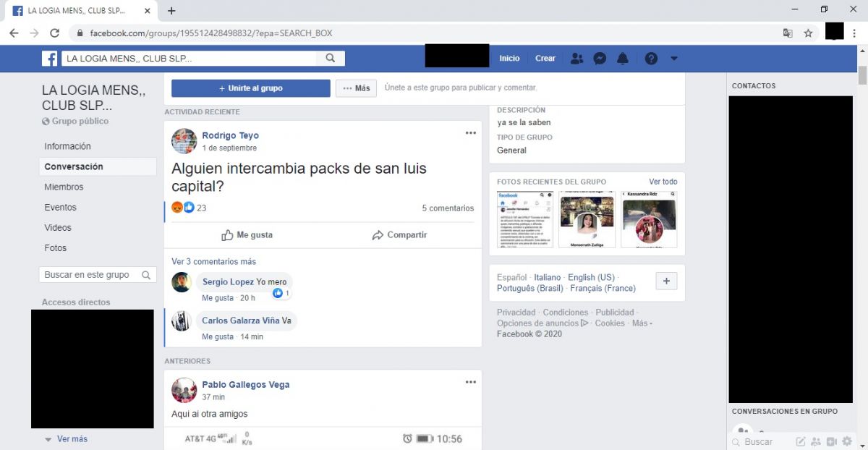Screen dimensions: 868x450
Task: Click Rodrigo Teyo's profile picture
Action: point(184,141)
